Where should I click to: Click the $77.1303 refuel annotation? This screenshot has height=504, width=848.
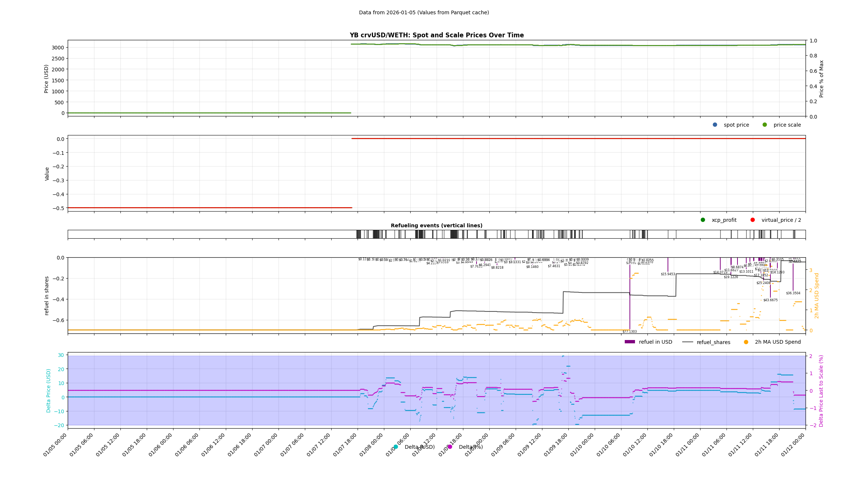pyautogui.click(x=630, y=332)
